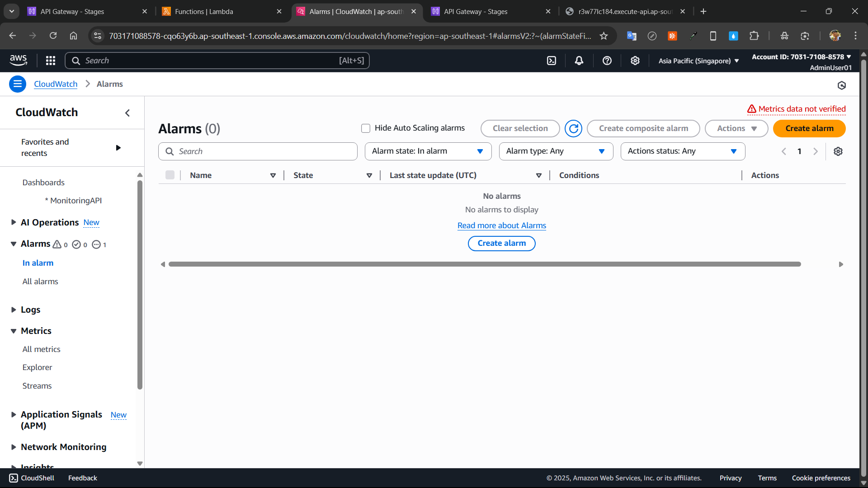The image size is (868, 488).
Task: Bookmark this page with star icon
Action: pos(604,36)
